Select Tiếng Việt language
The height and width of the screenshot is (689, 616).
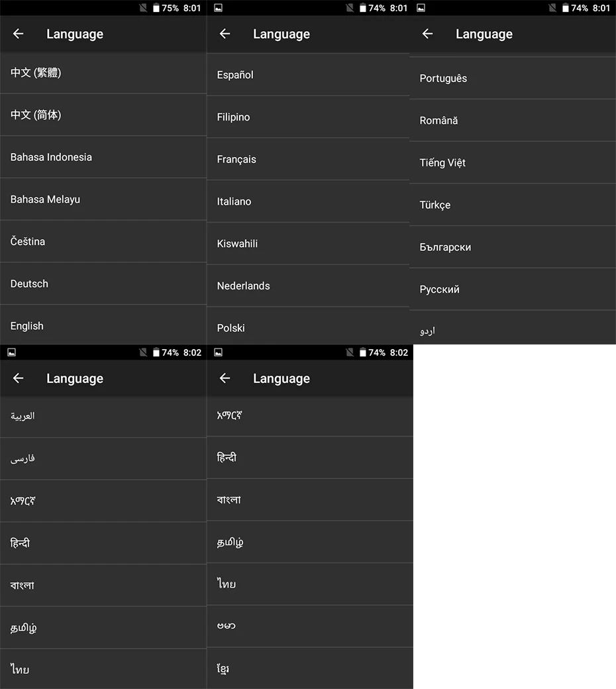[x=513, y=163]
